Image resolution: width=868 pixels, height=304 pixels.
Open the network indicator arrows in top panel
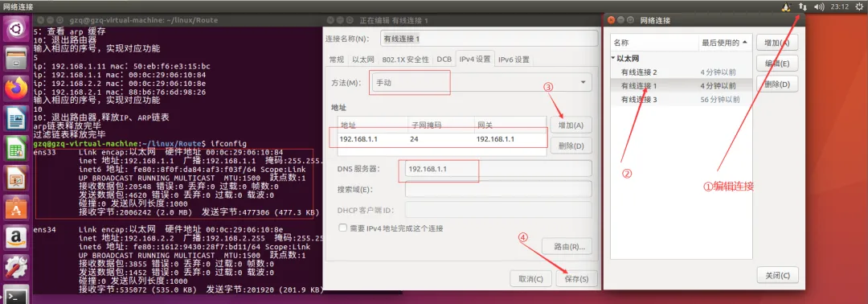click(x=802, y=6)
